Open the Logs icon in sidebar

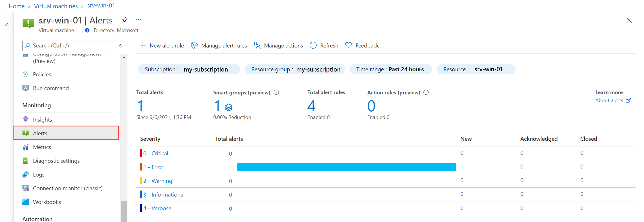(25, 175)
